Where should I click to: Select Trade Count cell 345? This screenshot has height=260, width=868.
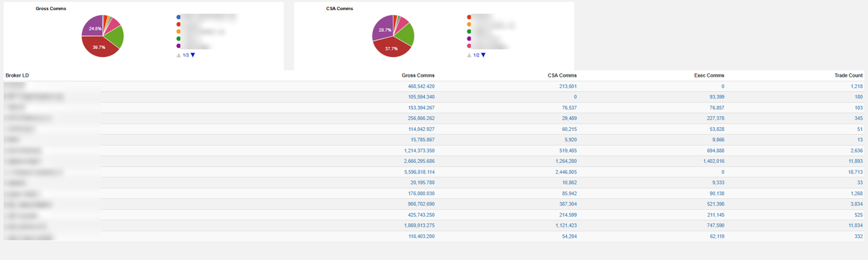[x=859, y=119]
